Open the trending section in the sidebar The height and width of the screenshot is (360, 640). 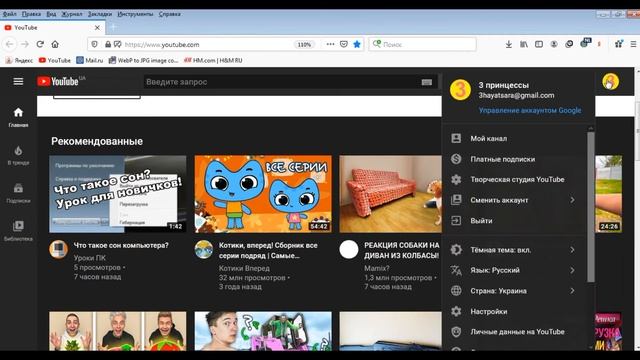(18, 155)
